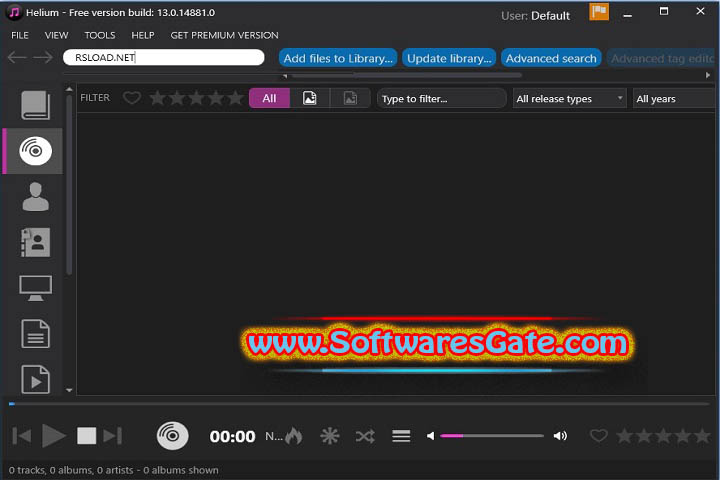Skip to previous track
This screenshot has height=480, width=720.
22,436
